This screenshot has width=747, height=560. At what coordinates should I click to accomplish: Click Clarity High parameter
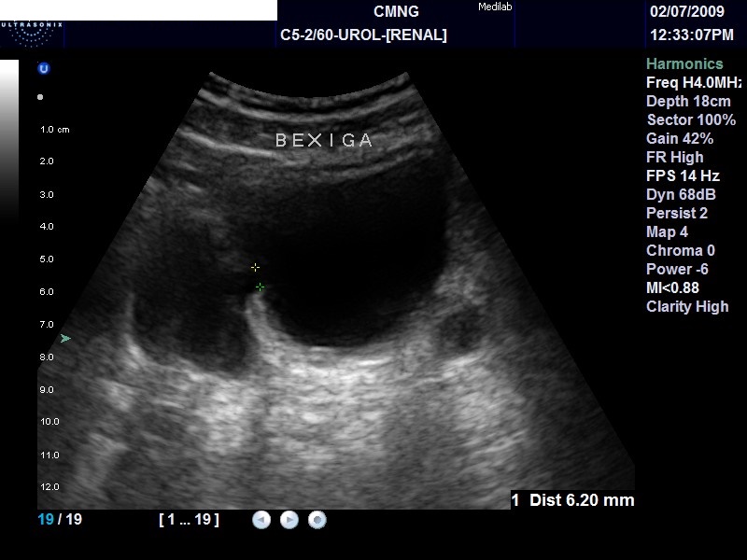687,306
